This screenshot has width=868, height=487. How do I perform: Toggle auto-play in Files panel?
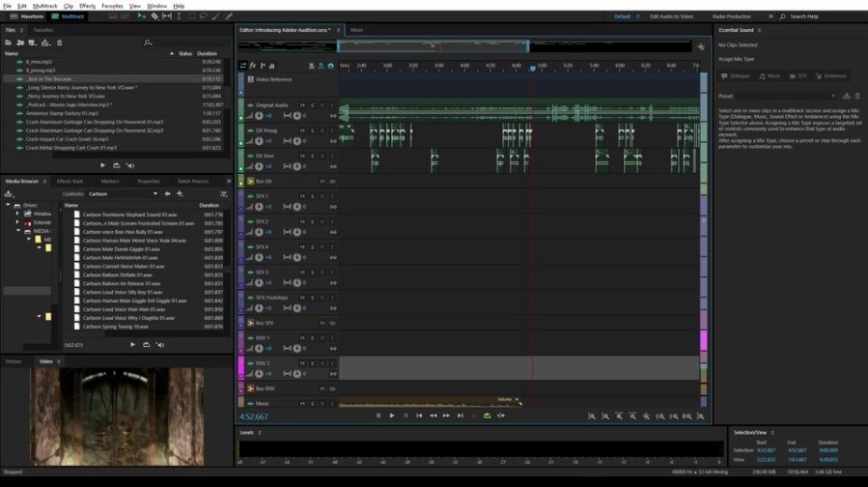[130, 165]
